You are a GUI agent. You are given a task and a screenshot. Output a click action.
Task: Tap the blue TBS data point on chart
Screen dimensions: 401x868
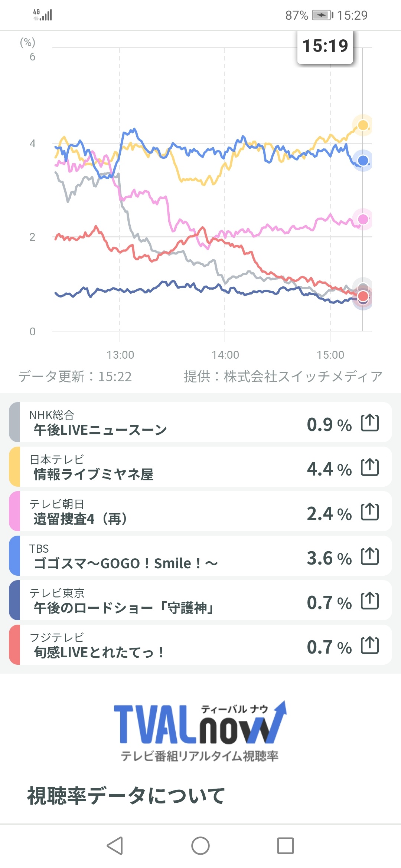click(x=363, y=161)
